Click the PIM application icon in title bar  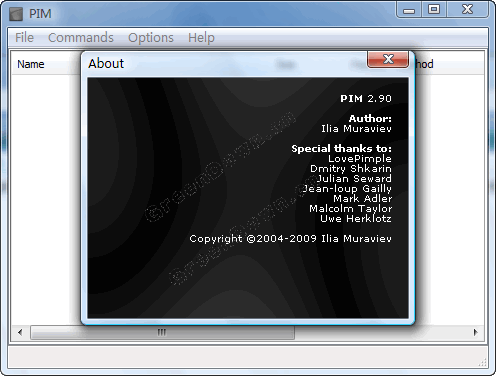pos(16,14)
